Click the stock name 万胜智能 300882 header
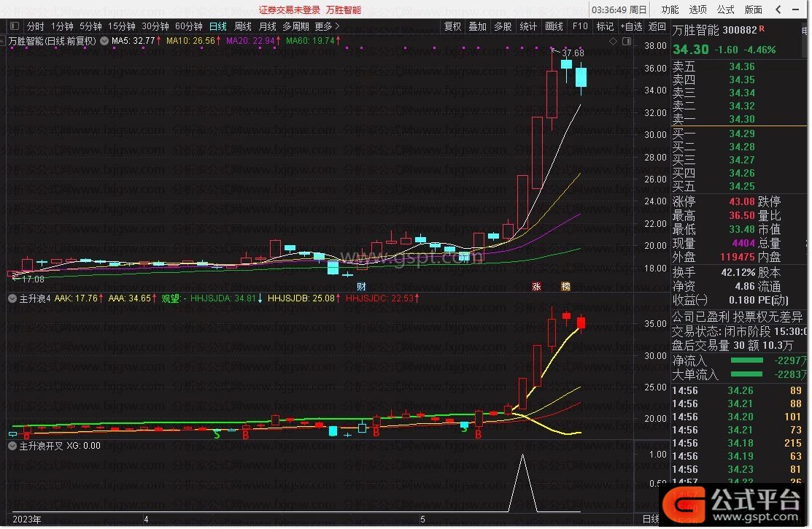This screenshot has width=812, height=529. (715, 31)
